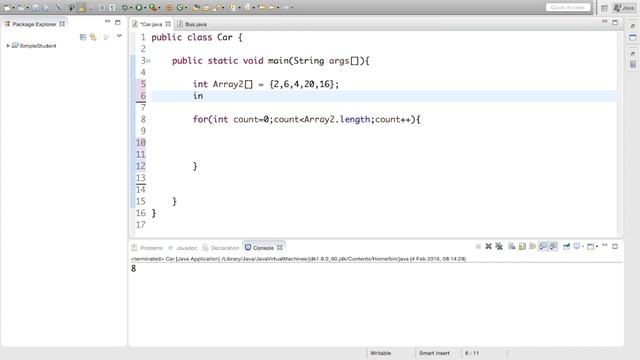640x360 pixels.
Task: Open the Open Console dropdown arrow
Action: [597, 247]
